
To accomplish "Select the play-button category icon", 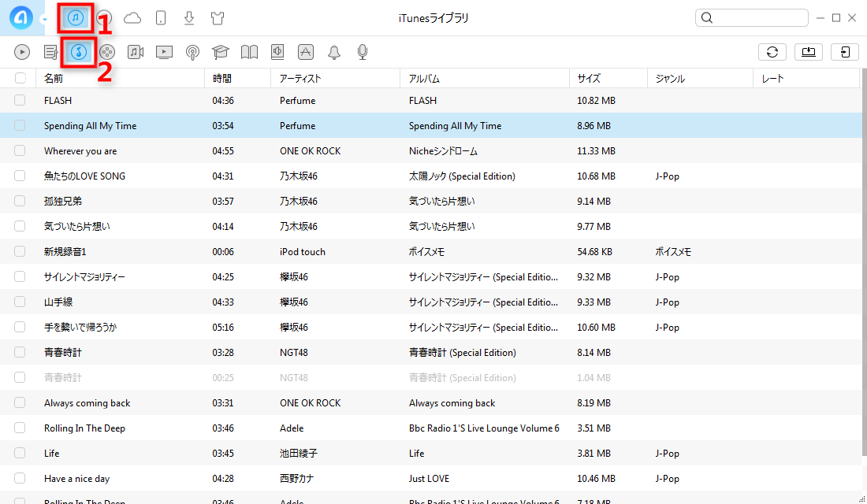I will [22, 52].
